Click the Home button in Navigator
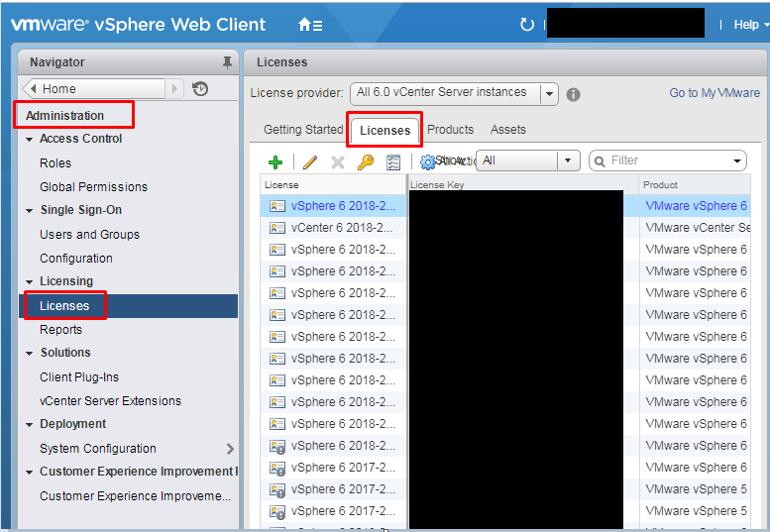This screenshot has height=532, width=770. pyautogui.click(x=94, y=89)
